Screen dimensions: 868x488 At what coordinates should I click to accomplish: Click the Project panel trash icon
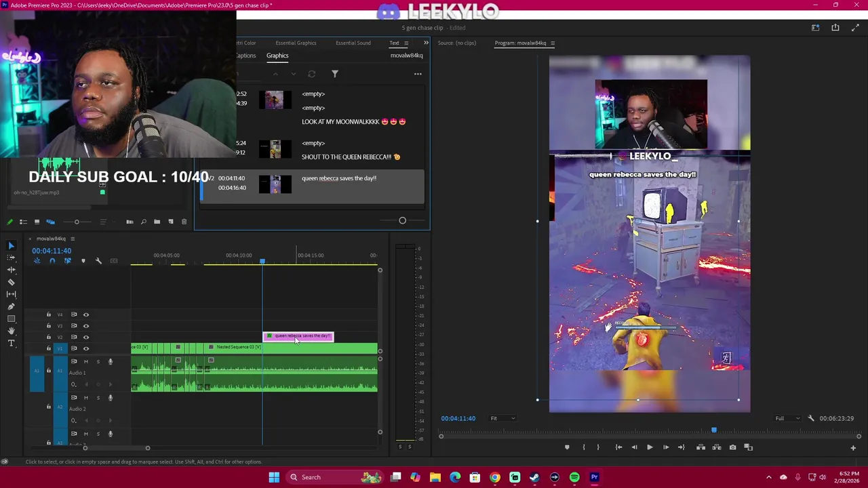(184, 222)
